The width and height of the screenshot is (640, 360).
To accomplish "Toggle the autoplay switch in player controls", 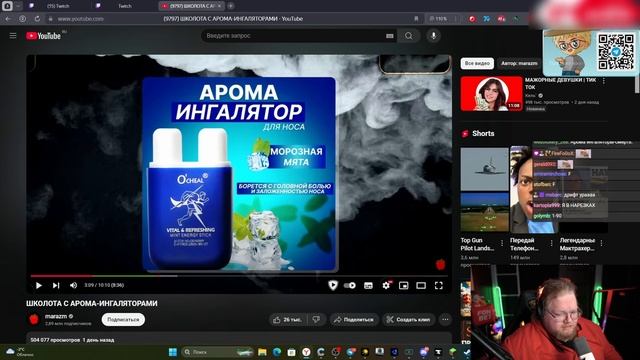I will 349,285.
